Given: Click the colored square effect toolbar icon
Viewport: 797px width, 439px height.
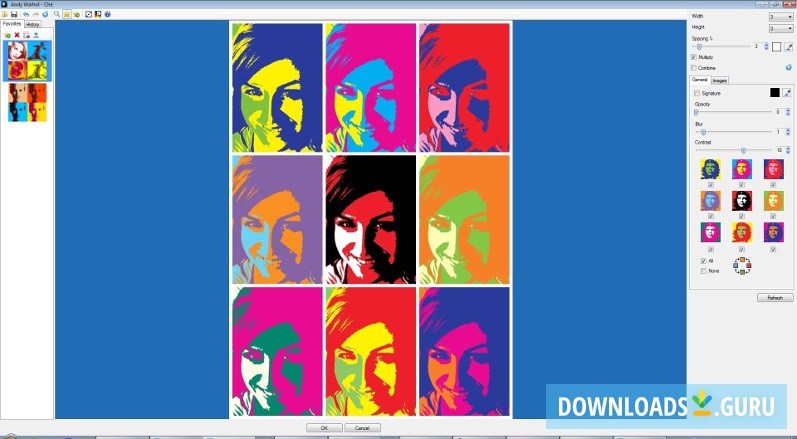Looking at the screenshot, I should coord(98,14).
